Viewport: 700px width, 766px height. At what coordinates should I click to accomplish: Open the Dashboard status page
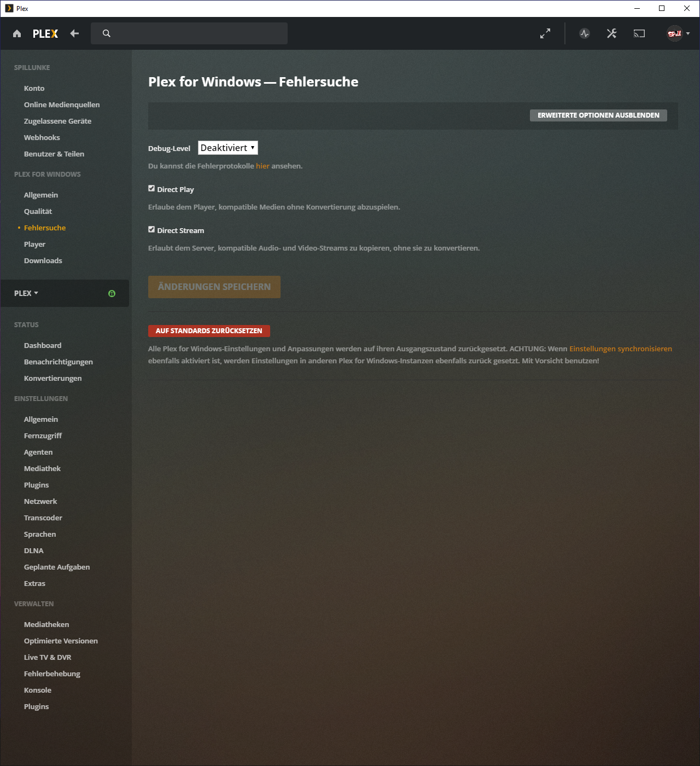pos(43,345)
